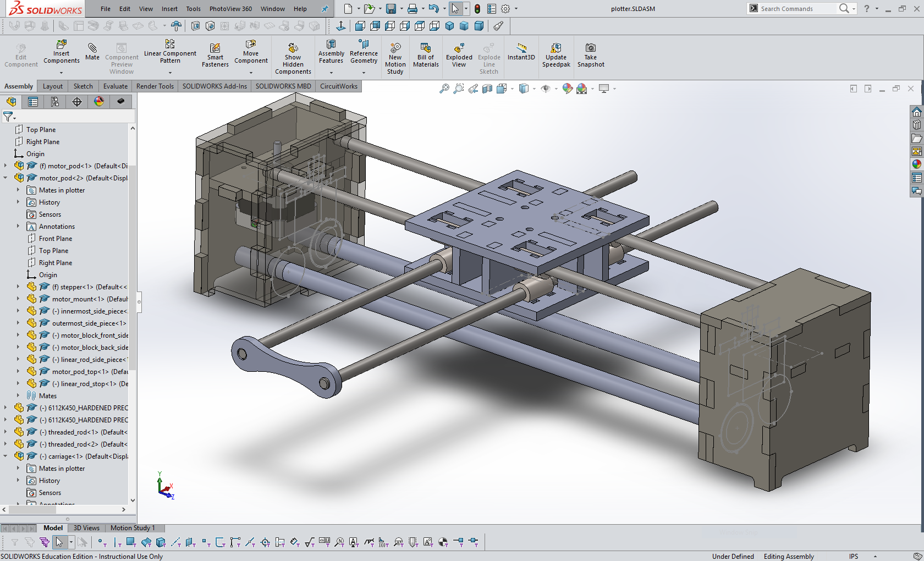Collapse the motor_pod<2> tree node
924x561 pixels.
[x=5, y=178]
